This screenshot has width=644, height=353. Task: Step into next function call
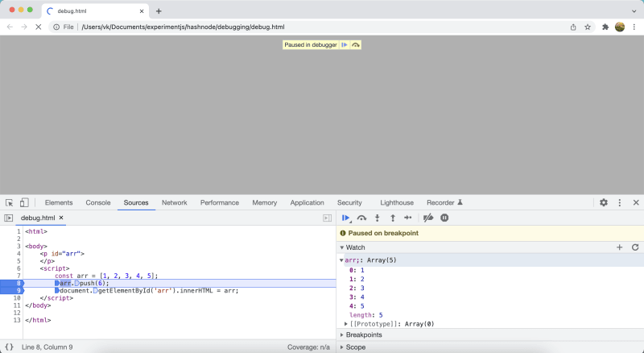[x=377, y=218]
